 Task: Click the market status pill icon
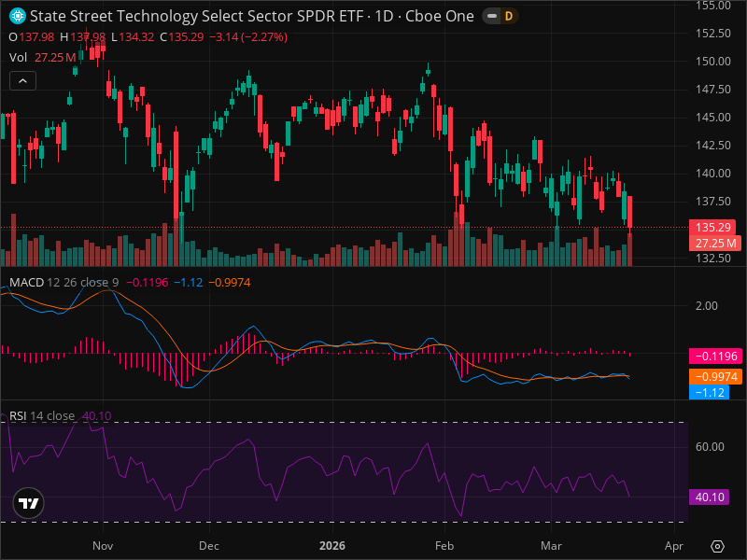click(x=492, y=16)
